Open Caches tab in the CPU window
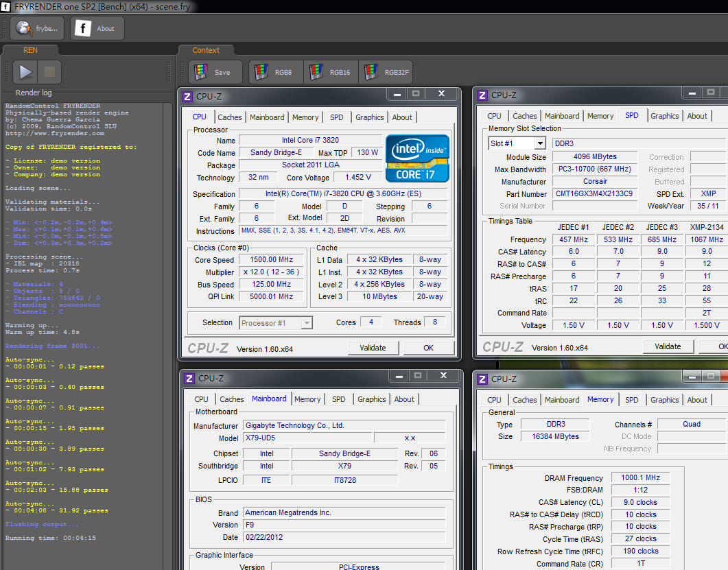728x570 pixels. [x=229, y=117]
